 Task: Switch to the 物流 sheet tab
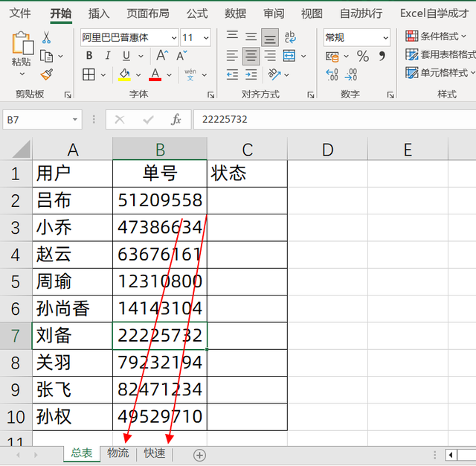tap(118, 453)
